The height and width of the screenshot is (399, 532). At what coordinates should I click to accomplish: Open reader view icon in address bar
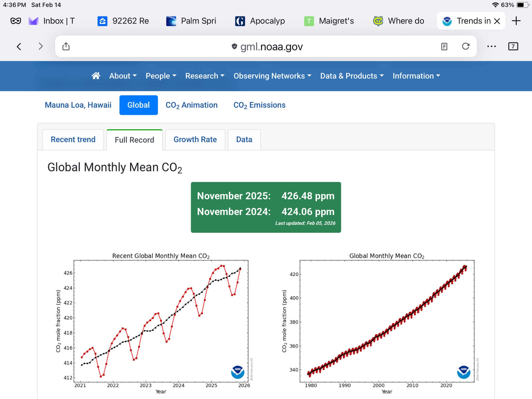(x=444, y=47)
